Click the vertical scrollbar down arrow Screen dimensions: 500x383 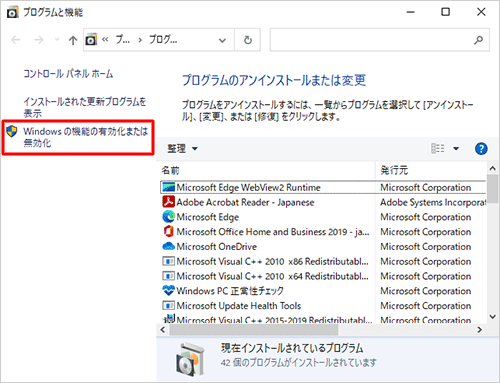(492, 316)
